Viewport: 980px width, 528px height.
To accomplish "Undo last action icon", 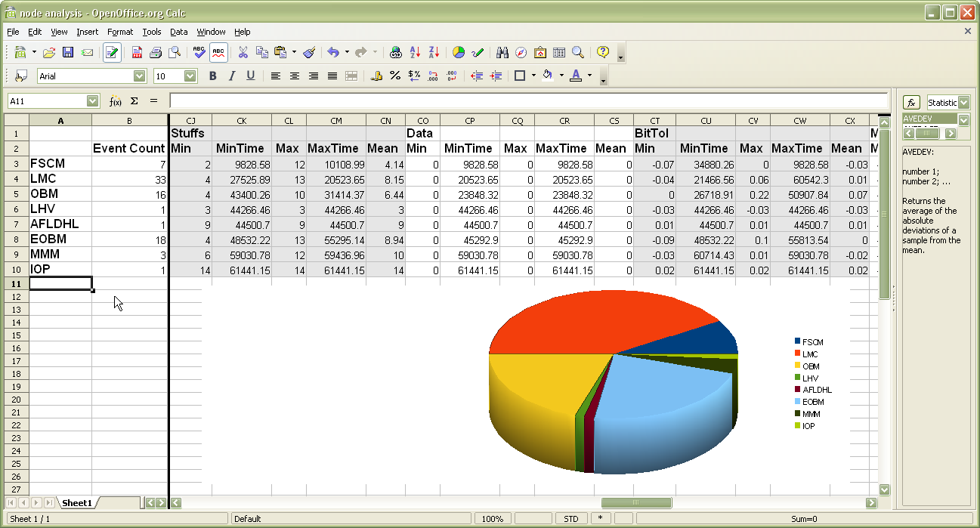I will coord(333,52).
